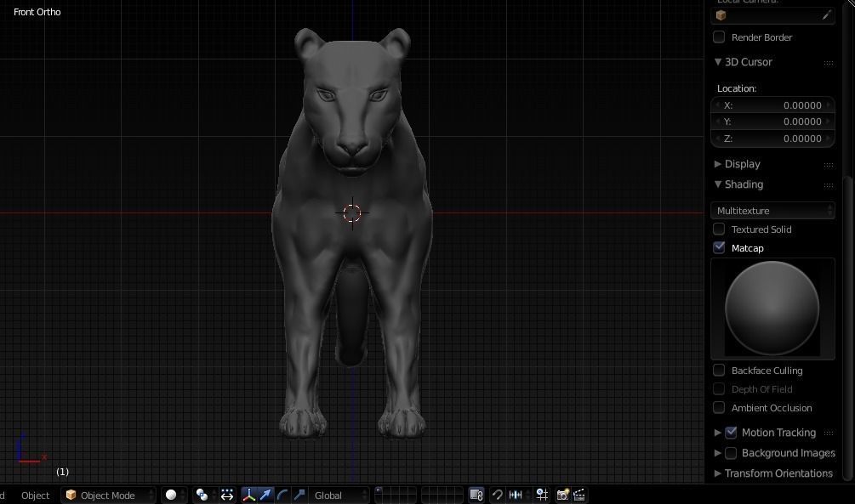
Task: Click the 3D cursor Z location field
Action: [x=772, y=139]
